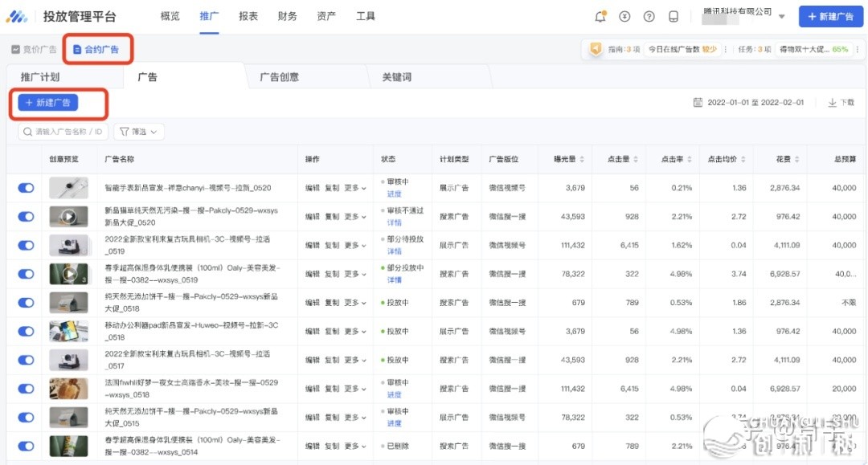Open the 报表 menu in the top navigation
Image resolution: width=868 pixels, height=465 pixels.
[x=248, y=16]
